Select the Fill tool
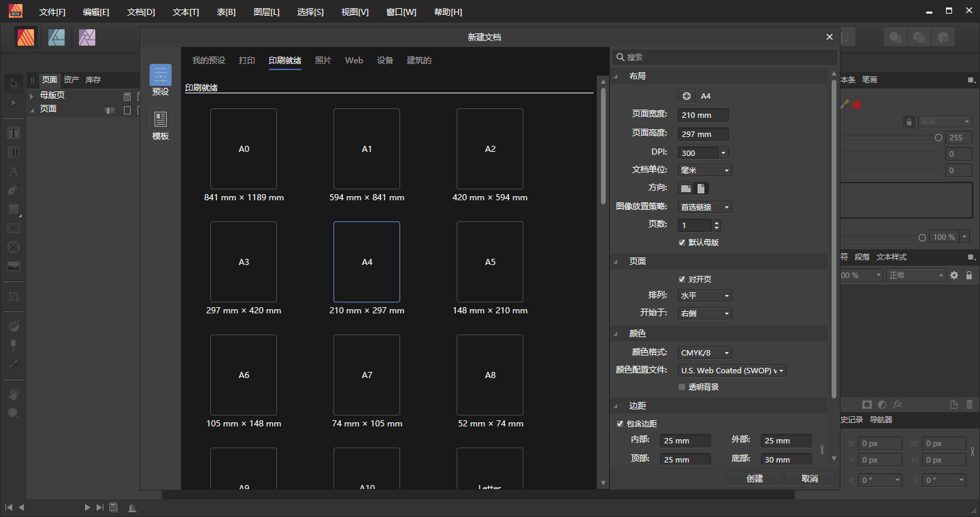Screen dimensions: 980x517 (x=14, y=326)
